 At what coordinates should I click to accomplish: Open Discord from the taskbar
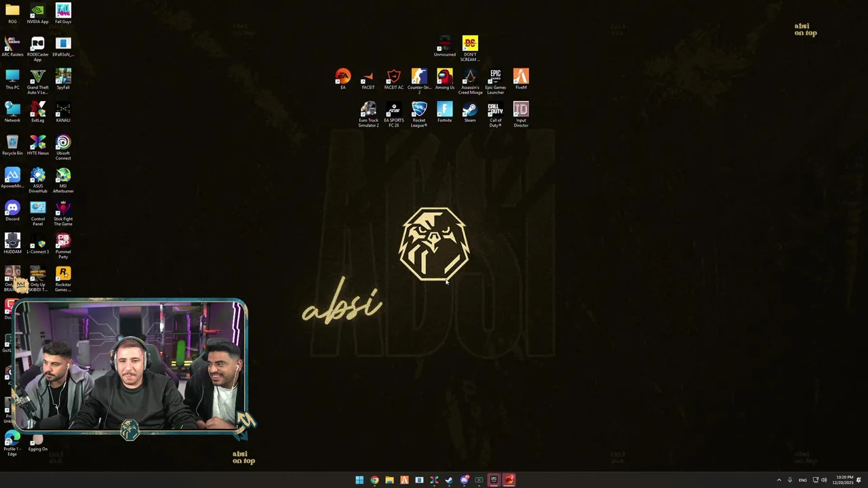point(464,480)
